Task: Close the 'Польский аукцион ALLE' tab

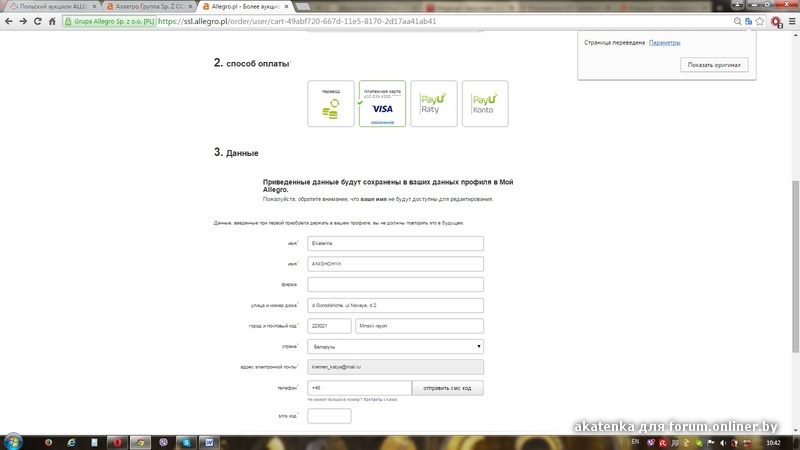Action: (x=94, y=7)
